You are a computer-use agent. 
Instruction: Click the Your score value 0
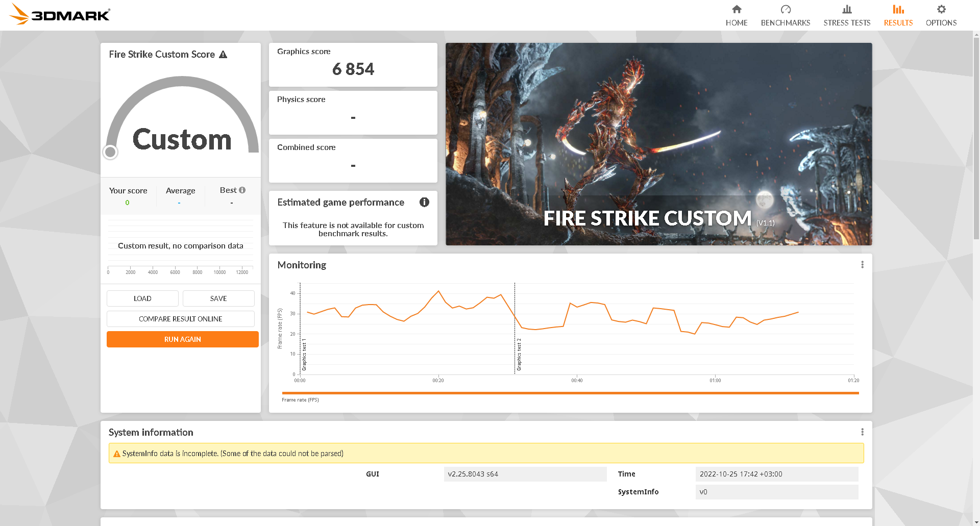(x=128, y=203)
